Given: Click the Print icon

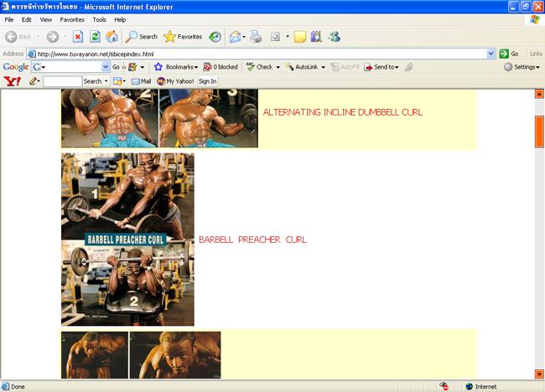Looking at the screenshot, I should (256, 37).
